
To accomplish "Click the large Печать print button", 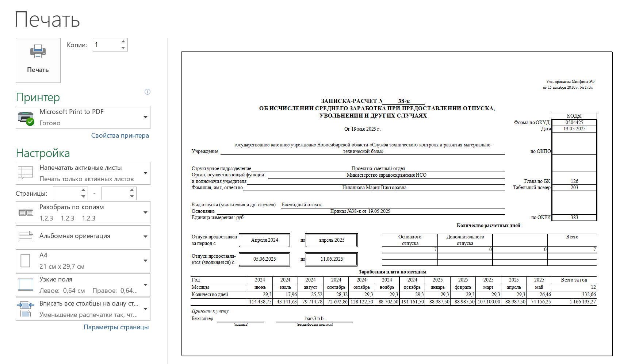I will tap(38, 60).
